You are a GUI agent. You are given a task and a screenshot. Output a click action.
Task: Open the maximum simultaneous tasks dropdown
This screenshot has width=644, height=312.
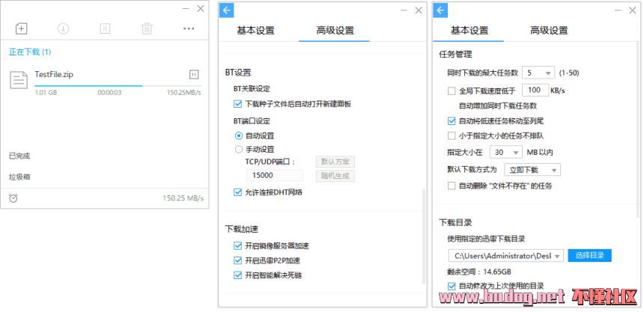pyautogui.click(x=538, y=73)
